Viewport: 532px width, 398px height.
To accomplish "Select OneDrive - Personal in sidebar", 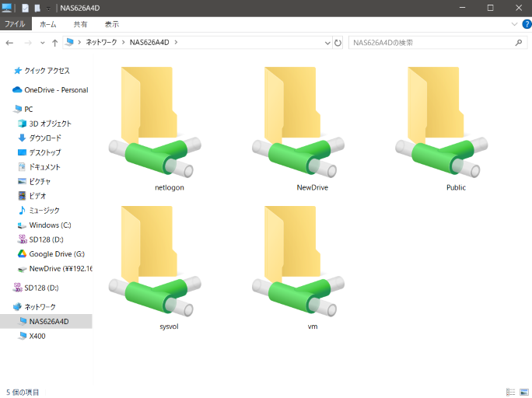I will coord(56,90).
